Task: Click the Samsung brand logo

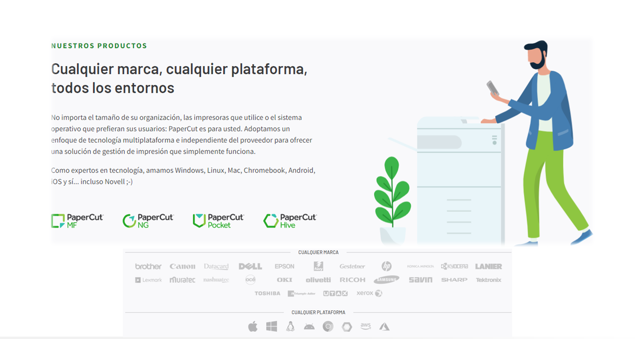Action: 386,280
